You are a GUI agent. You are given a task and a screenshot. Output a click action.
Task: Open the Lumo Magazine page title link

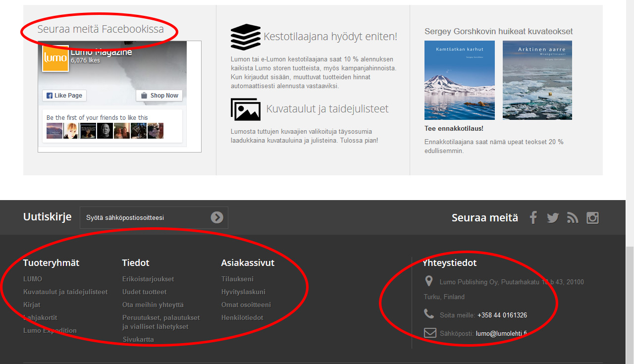tap(102, 52)
